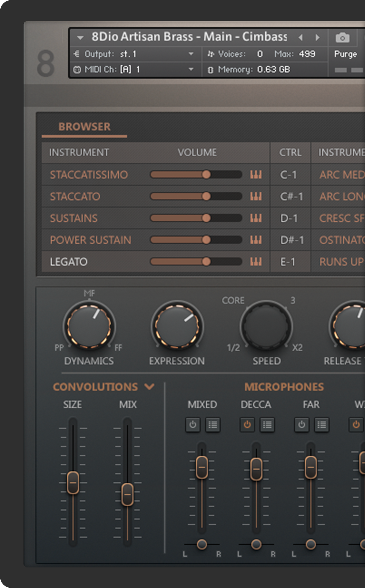Image resolution: width=365 pixels, height=588 pixels.
Task: Disable the Decca microphone power button
Action: click(x=247, y=425)
